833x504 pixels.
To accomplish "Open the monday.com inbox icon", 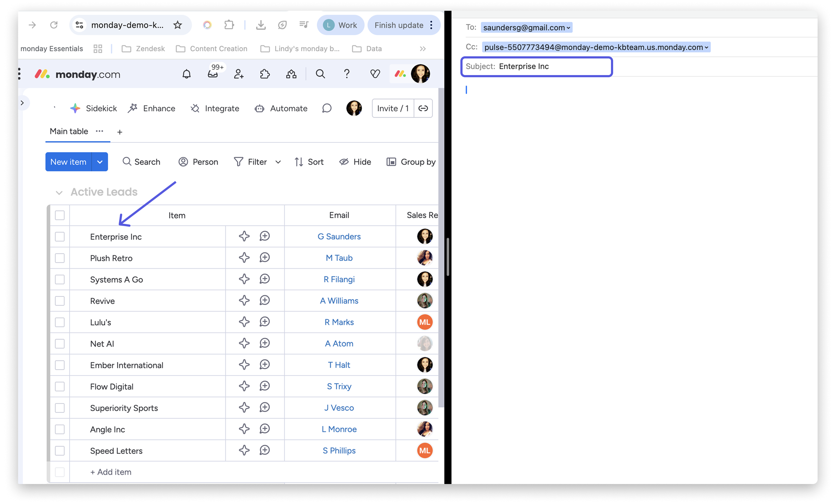I will pos(212,75).
